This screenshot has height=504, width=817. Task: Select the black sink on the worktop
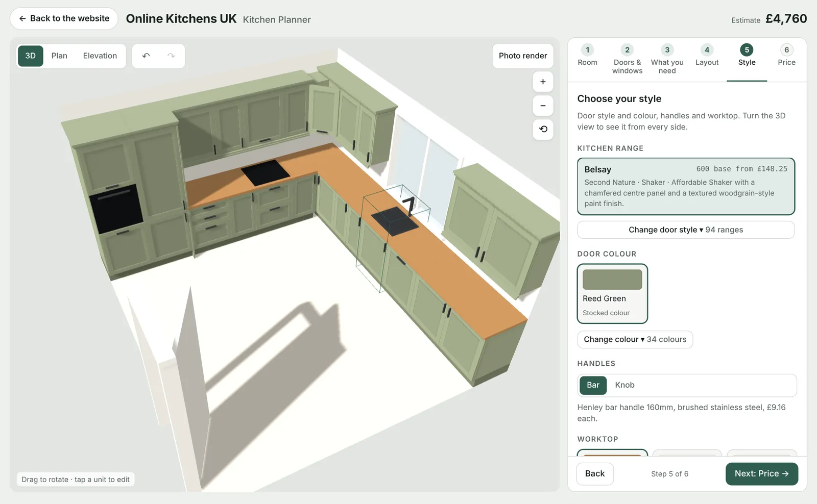coord(395,221)
